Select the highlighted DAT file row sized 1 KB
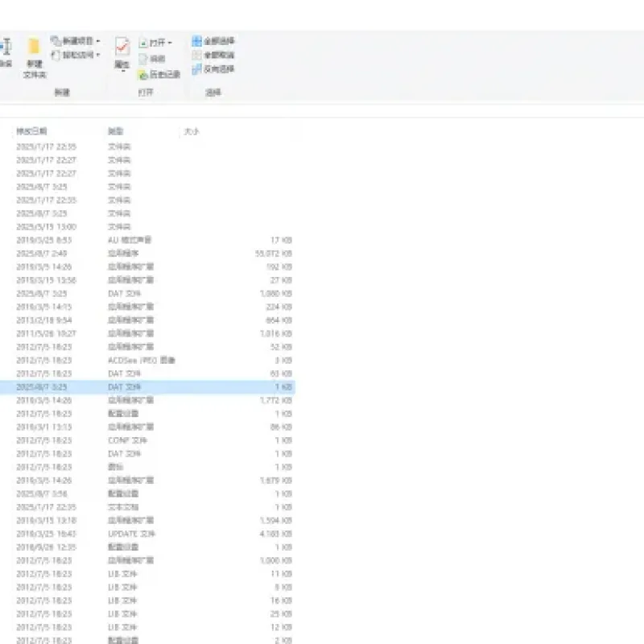 click(x=147, y=387)
